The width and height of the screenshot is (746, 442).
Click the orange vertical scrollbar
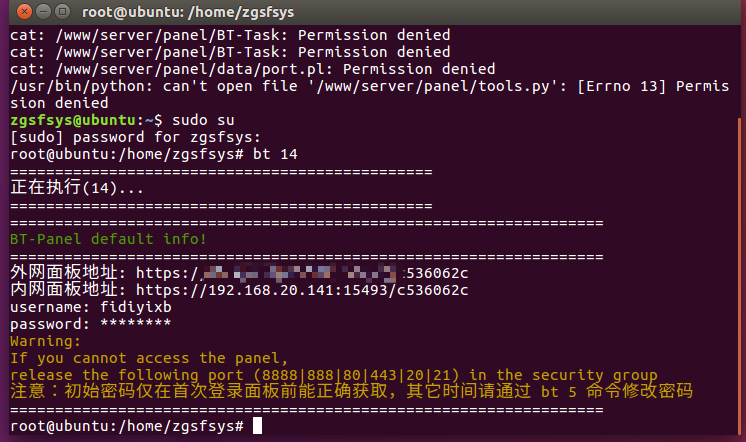click(x=739, y=276)
